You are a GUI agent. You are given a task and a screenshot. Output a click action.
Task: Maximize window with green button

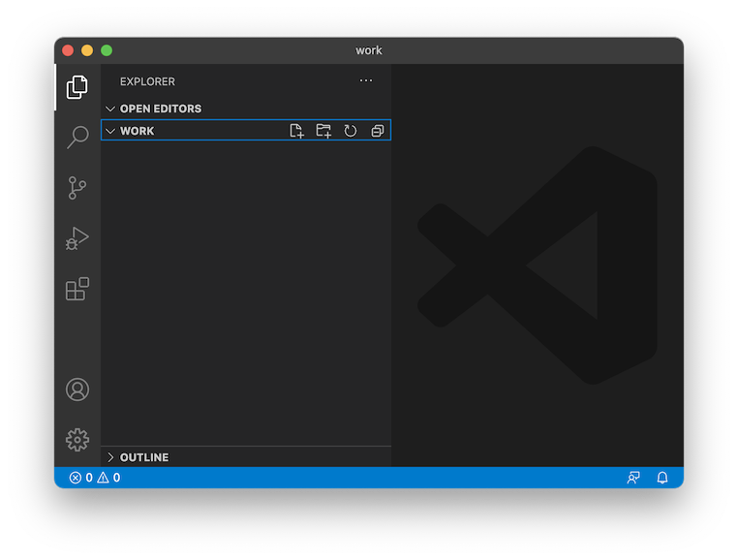pos(107,50)
